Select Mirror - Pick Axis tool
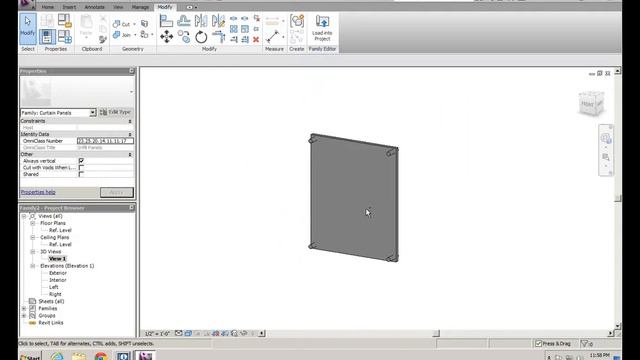The image size is (640, 360). click(x=201, y=20)
